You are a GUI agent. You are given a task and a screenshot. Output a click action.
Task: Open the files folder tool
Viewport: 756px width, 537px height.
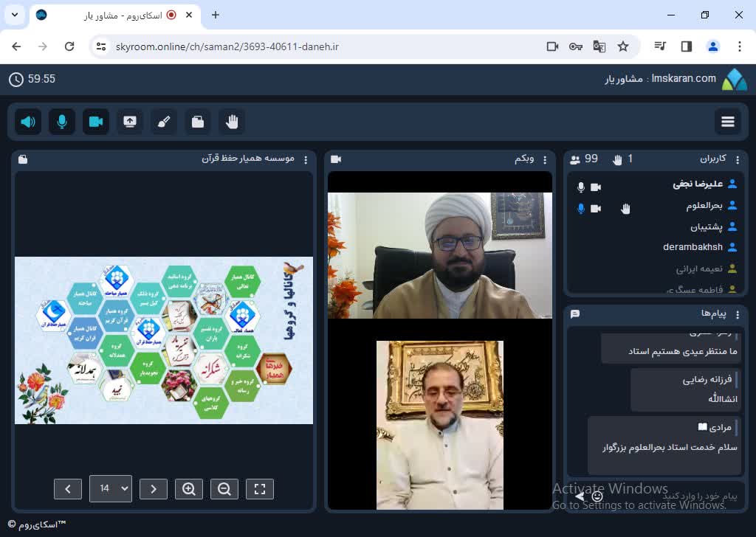(x=198, y=122)
